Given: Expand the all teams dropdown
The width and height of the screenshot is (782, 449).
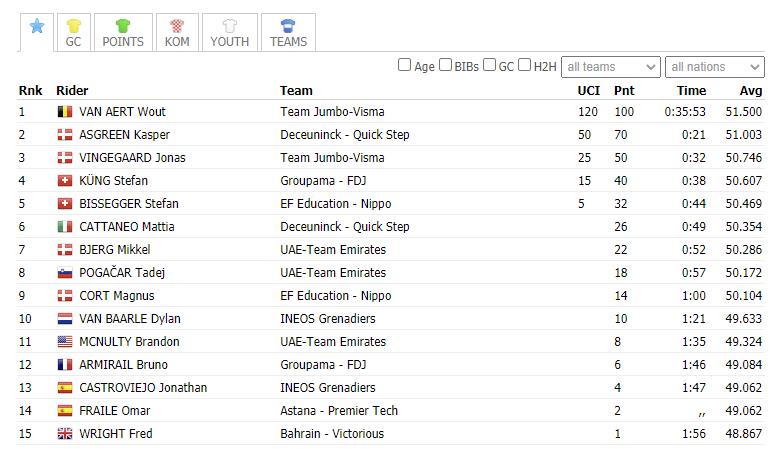Looking at the screenshot, I should 611,67.
